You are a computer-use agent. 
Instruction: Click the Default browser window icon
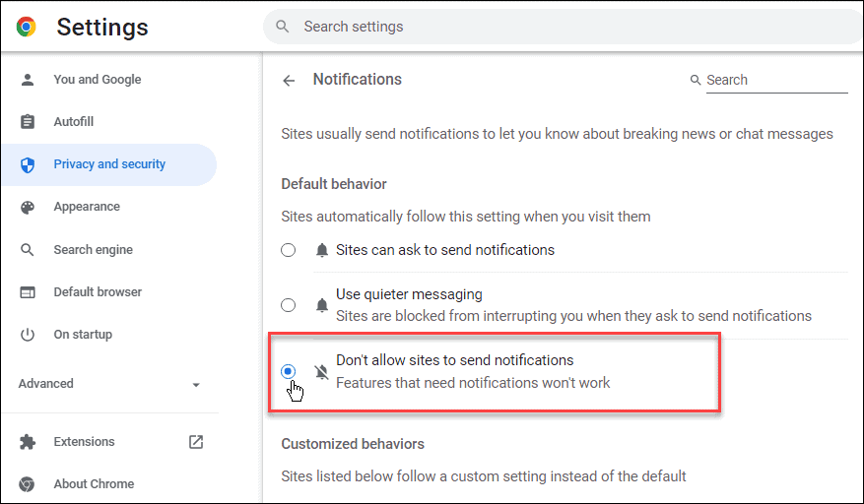[x=27, y=292]
